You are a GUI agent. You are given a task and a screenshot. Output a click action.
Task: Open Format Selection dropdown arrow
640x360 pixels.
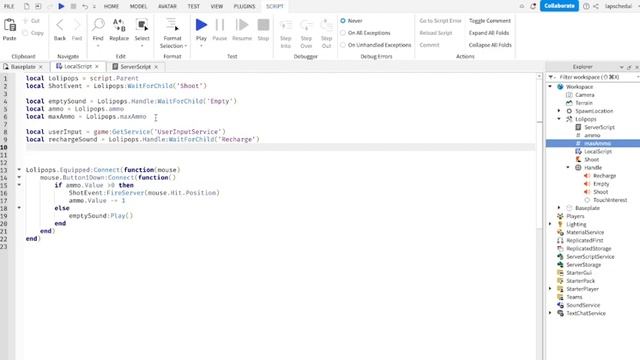[186, 46]
